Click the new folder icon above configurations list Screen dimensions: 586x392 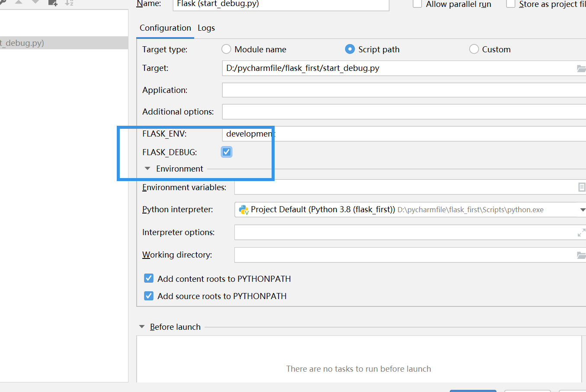tap(53, 3)
